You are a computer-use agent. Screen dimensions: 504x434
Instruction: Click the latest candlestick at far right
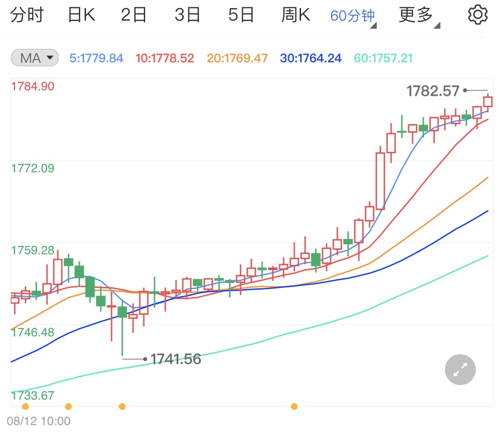pos(487,102)
